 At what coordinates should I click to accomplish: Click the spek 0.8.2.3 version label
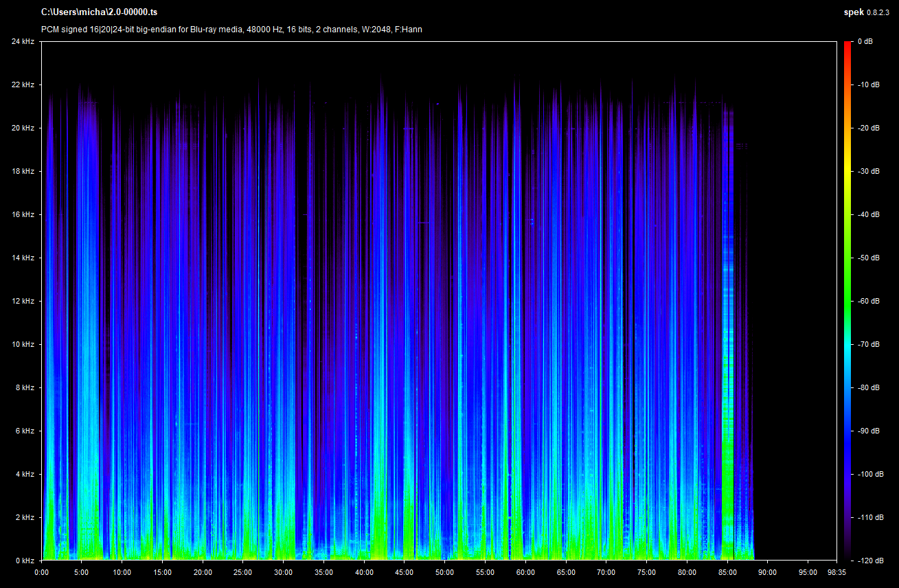tap(867, 12)
